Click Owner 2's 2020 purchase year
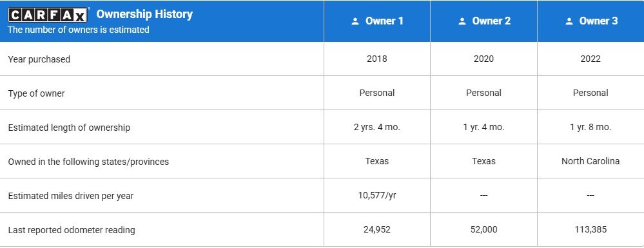This screenshot has width=644, height=248. 484,59
